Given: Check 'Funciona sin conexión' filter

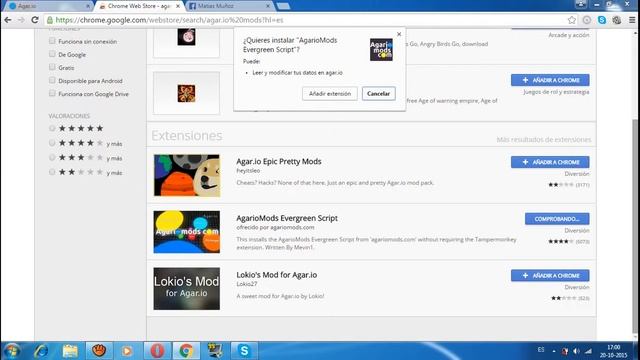Looking at the screenshot, I should [52, 41].
